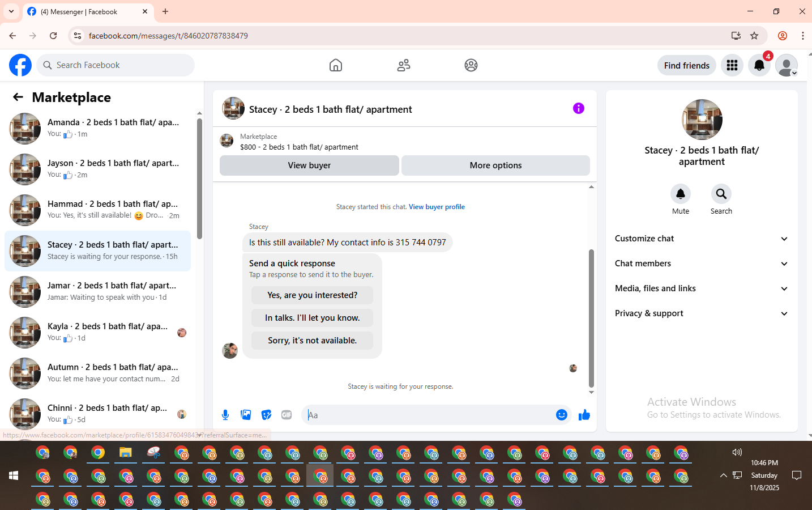The height and width of the screenshot is (510, 812).
Task: Send quick response "Yes, are you interested?"
Action: (x=312, y=295)
